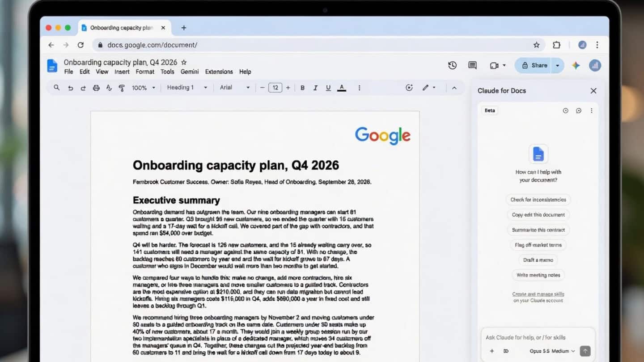Open version history clock icon
This screenshot has width=644, height=362.
452,65
